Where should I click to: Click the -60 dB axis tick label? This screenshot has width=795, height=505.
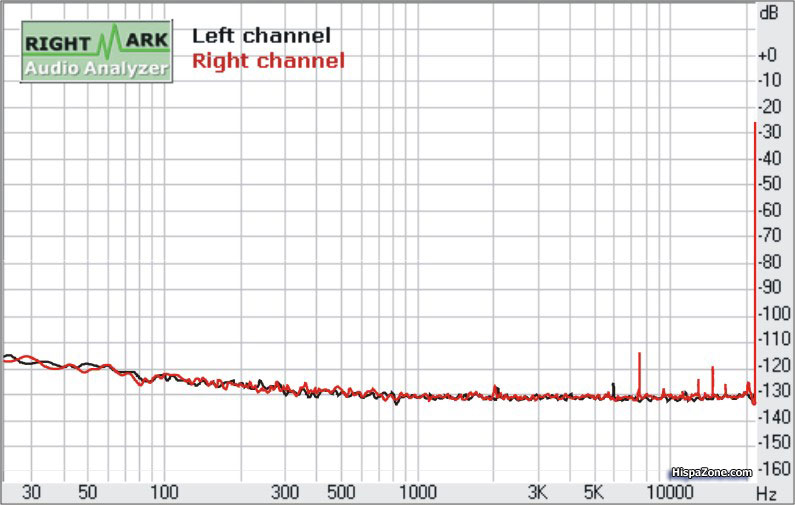(x=768, y=210)
